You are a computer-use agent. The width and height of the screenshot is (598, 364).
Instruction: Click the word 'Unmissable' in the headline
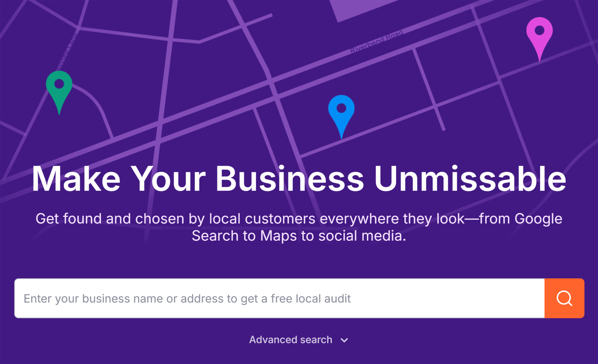tap(470, 179)
